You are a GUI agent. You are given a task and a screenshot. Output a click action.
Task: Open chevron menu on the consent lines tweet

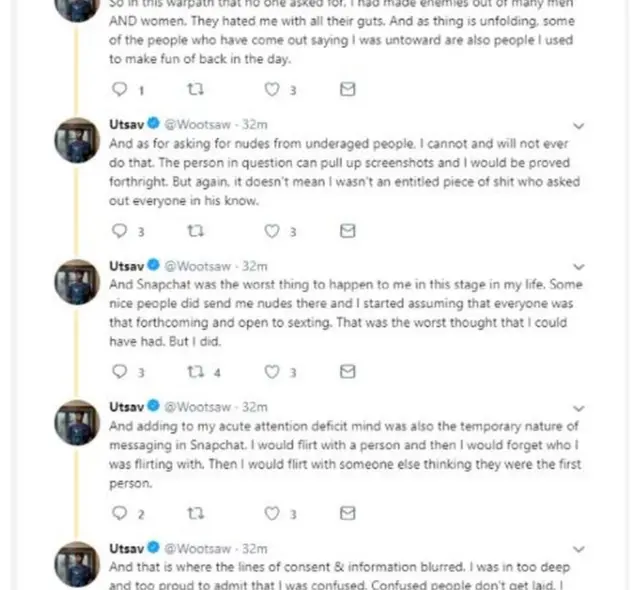tap(579, 549)
